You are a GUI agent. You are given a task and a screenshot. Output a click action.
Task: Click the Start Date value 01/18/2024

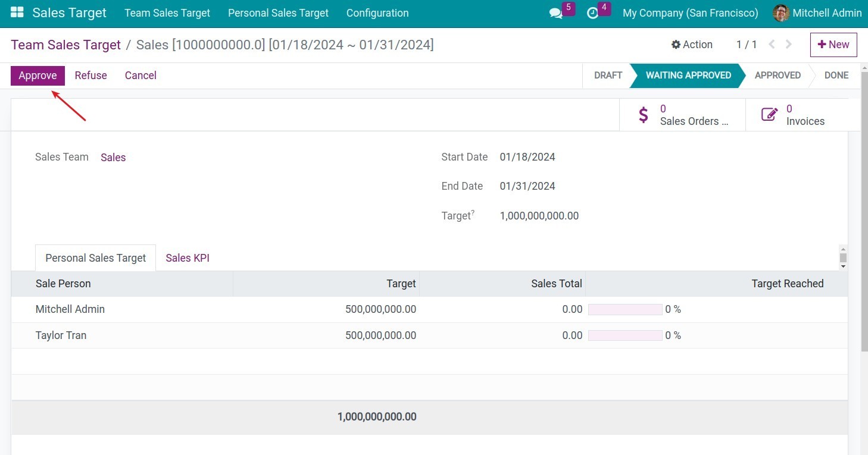[527, 157]
